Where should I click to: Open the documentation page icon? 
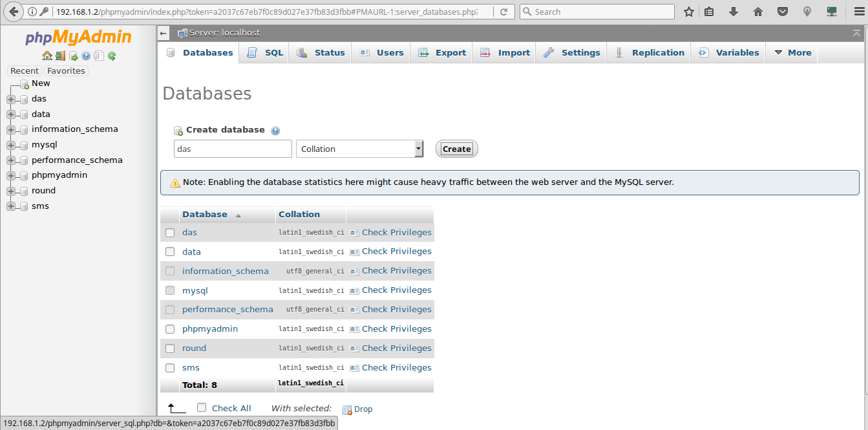coord(98,56)
